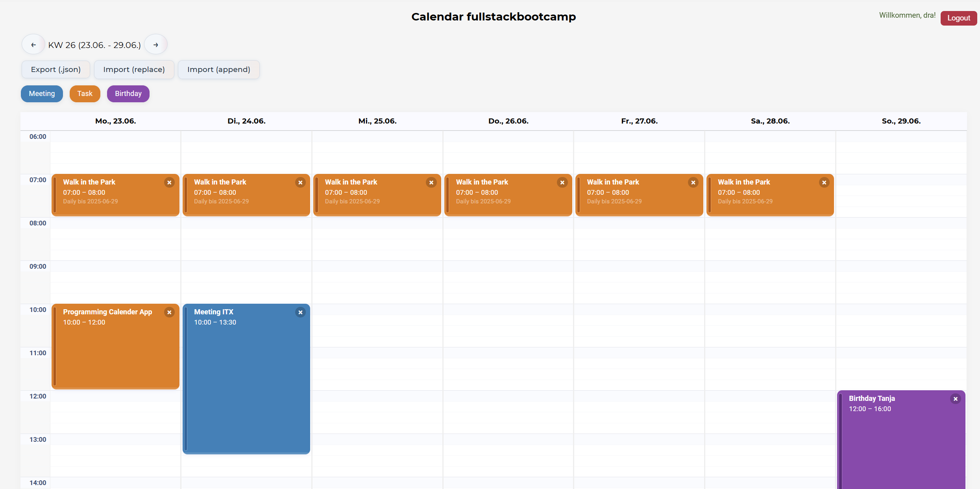This screenshot has height=489, width=980.
Task: Click Import (append) button
Action: click(x=219, y=70)
